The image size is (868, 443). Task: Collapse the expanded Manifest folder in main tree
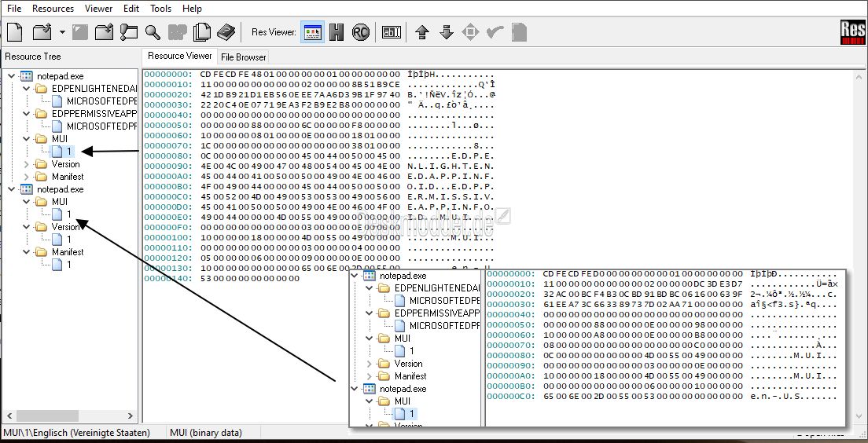27,251
